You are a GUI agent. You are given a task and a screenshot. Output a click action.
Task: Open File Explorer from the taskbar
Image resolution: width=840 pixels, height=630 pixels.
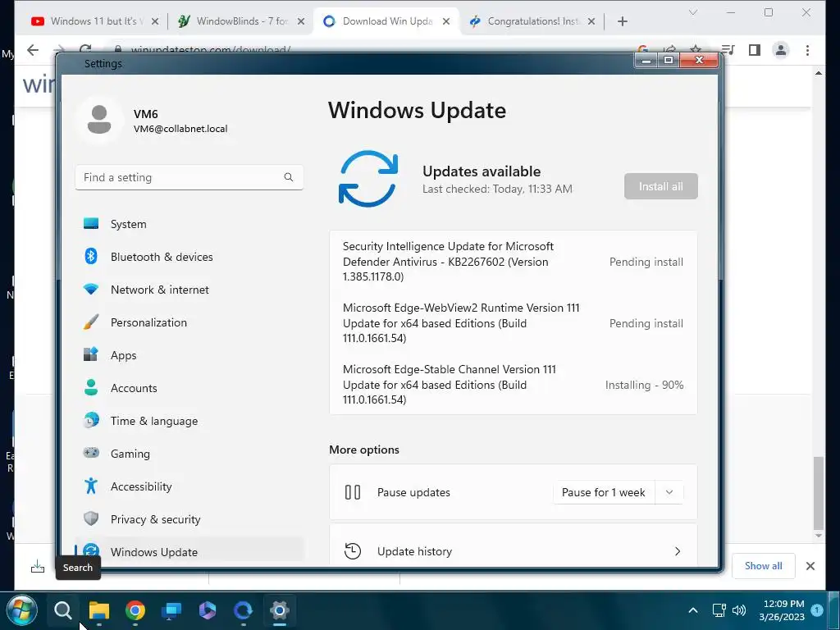[x=99, y=610]
